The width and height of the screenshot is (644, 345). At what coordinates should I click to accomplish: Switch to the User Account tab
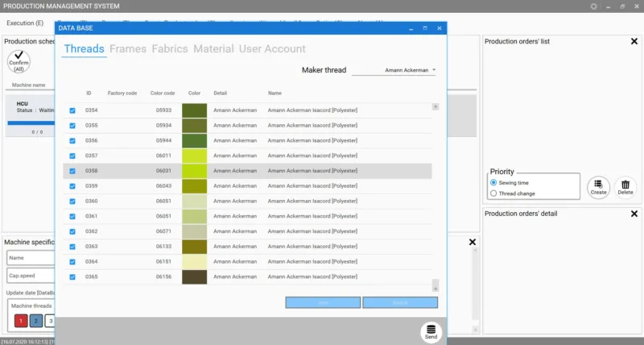tap(272, 48)
